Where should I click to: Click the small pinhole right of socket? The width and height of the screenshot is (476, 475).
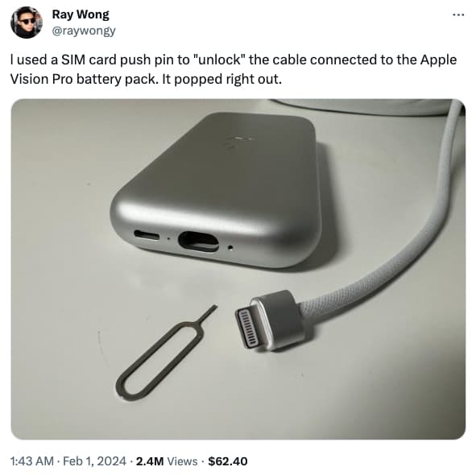(x=230, y=248)
